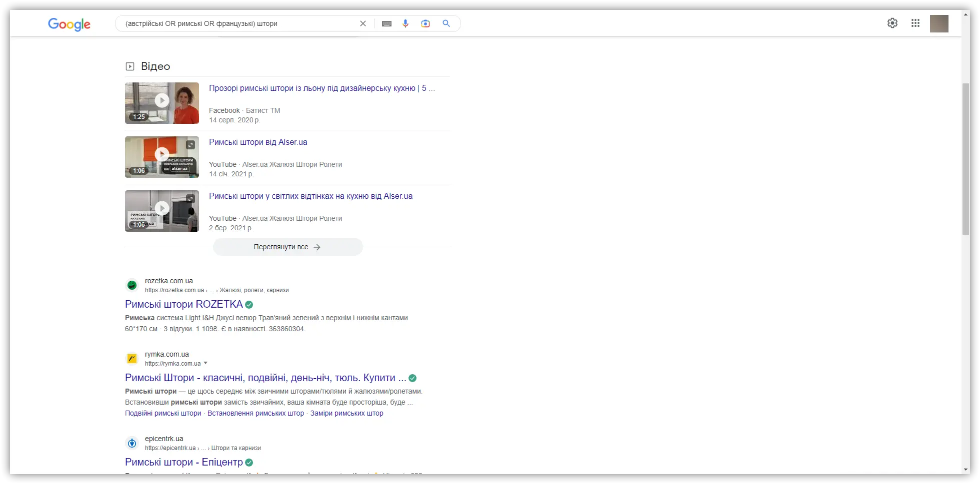Viewport: 980px width, 484px height.
Task: Open the on-screen keyboard input tool
Action: 386,23
